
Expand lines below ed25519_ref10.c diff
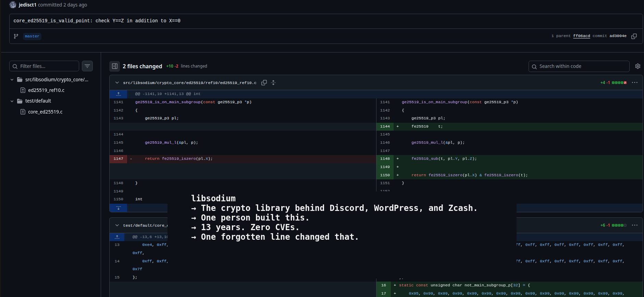click(118, 208)
